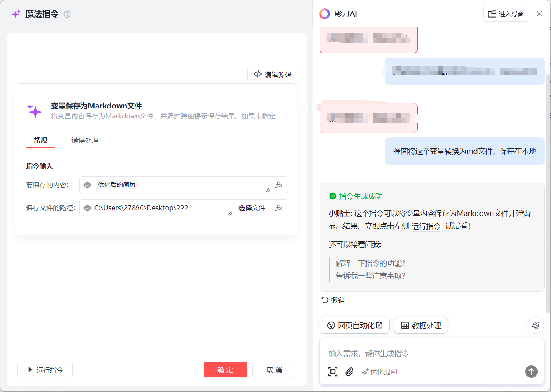Click the screenshot capture icon in chat input
Viewport: 551px width, 392px height.
point(333,372)
